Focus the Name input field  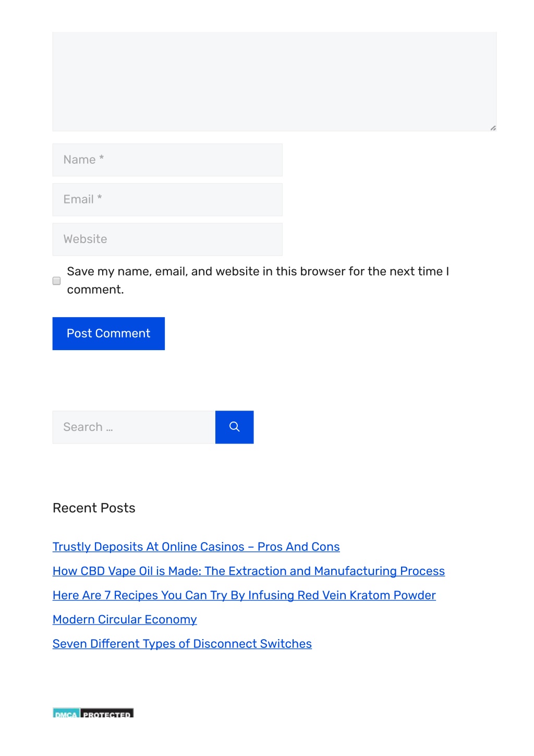pos(167,160)
